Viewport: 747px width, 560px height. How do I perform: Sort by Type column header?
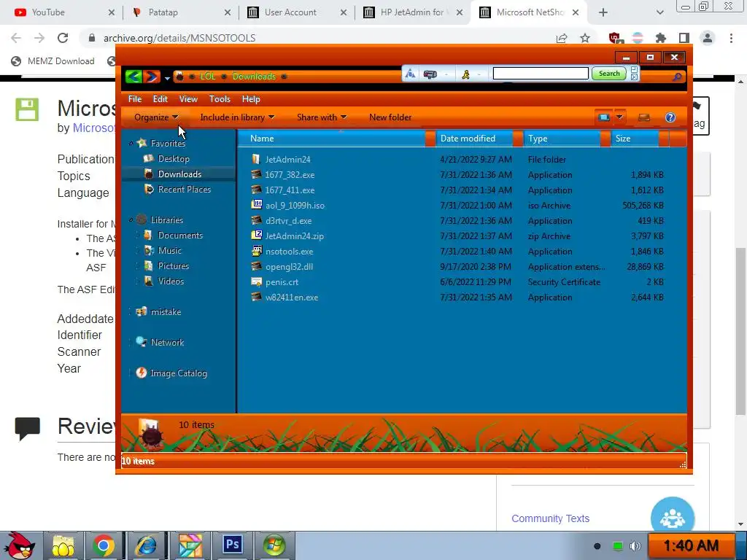[562, 139]
